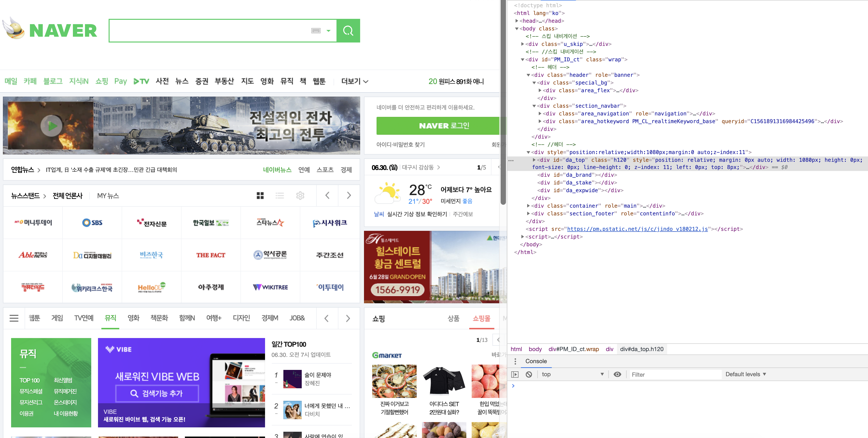Open newsstand settings gear icon
Viewport: 868px width, 438px height.
(300, 196)
